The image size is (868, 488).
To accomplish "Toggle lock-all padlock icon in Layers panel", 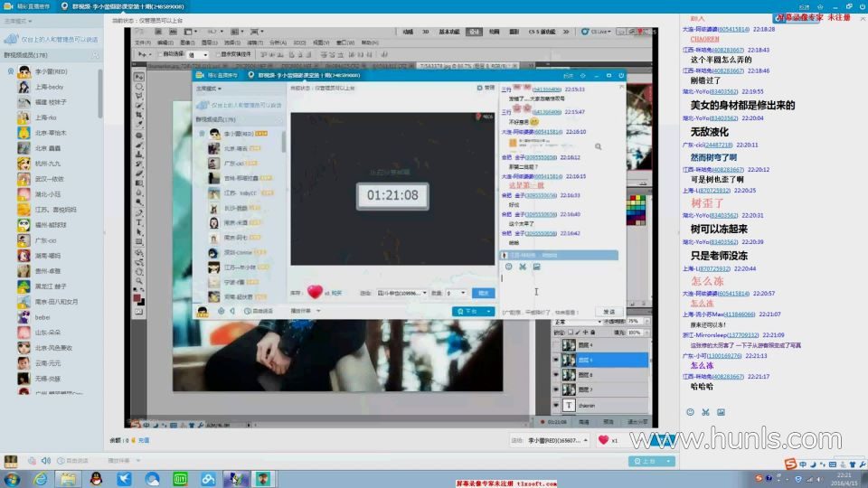I will click(593, 333).
